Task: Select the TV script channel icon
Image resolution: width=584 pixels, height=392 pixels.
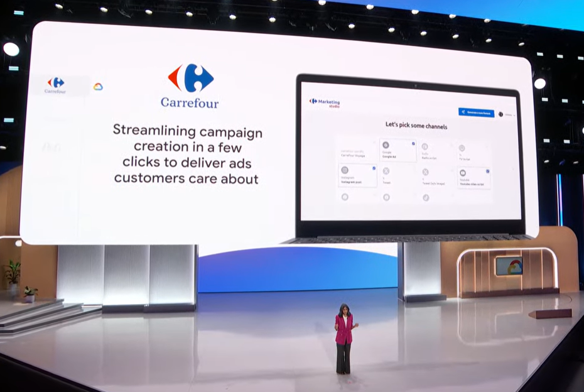Action: click(x=462, y=148)
